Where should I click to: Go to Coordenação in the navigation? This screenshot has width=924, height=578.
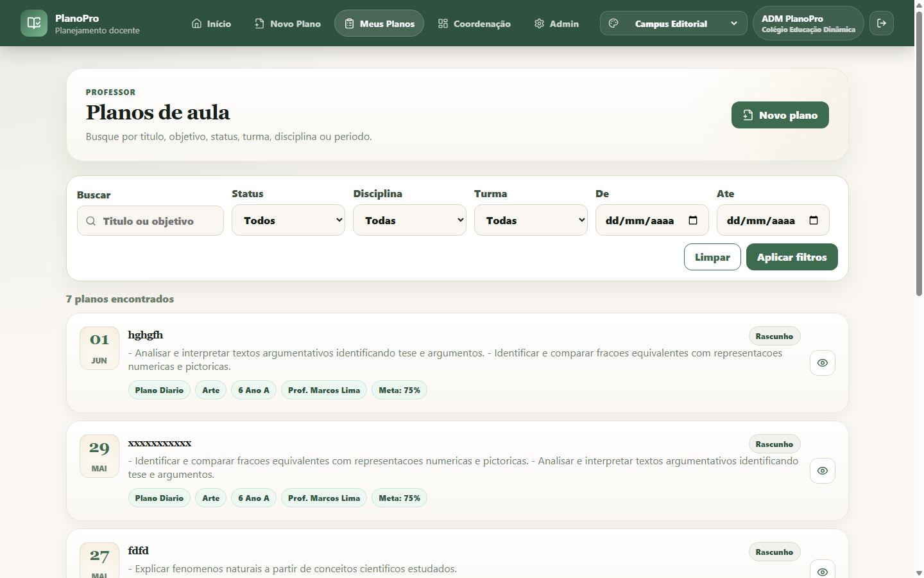474,24
